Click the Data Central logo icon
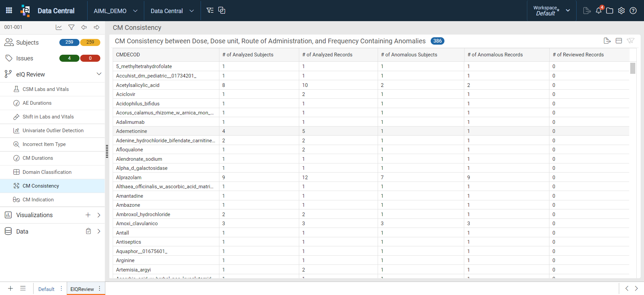644x295 pixels. point(25,10)
